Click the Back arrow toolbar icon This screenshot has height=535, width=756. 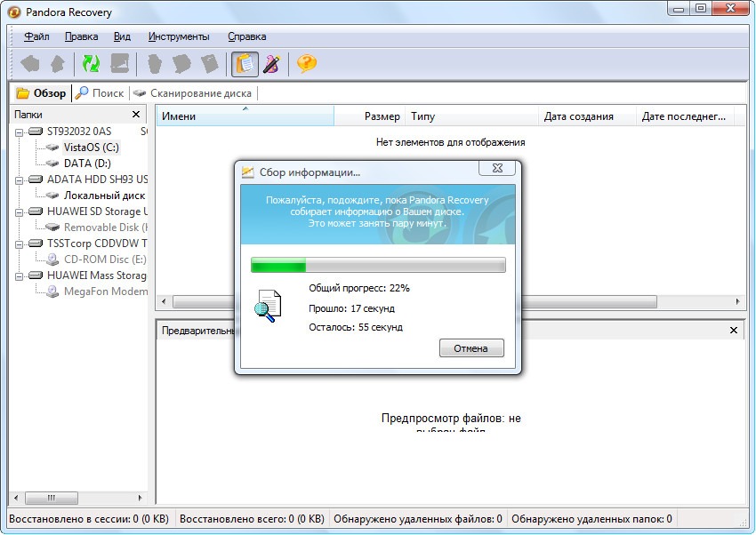[30, 64]
